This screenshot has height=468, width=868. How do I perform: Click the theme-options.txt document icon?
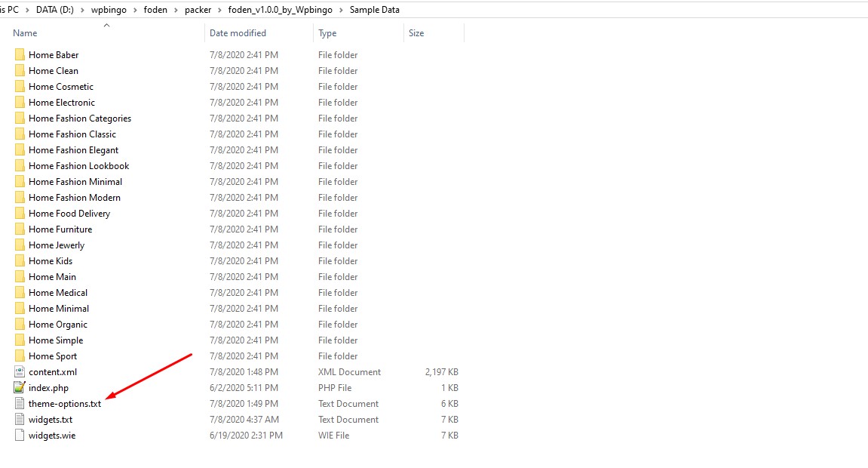[20, 404]
